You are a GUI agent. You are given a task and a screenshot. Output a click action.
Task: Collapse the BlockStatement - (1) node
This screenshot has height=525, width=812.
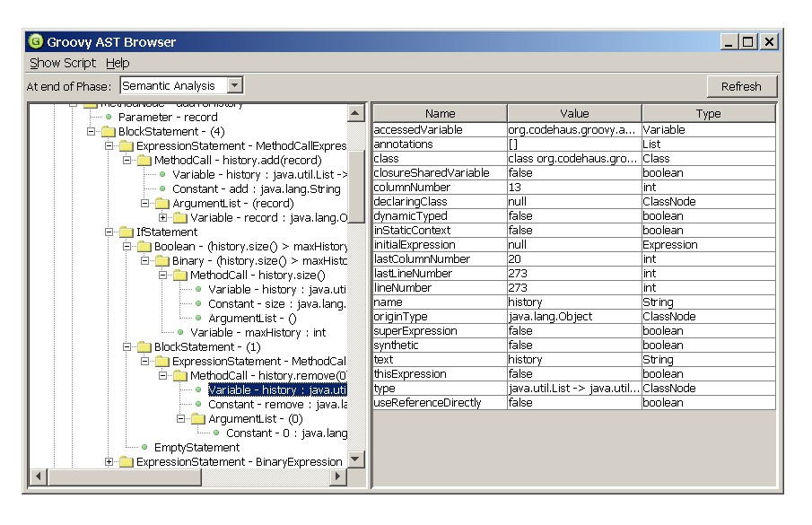pyautogui.click(x=127, y=346)
